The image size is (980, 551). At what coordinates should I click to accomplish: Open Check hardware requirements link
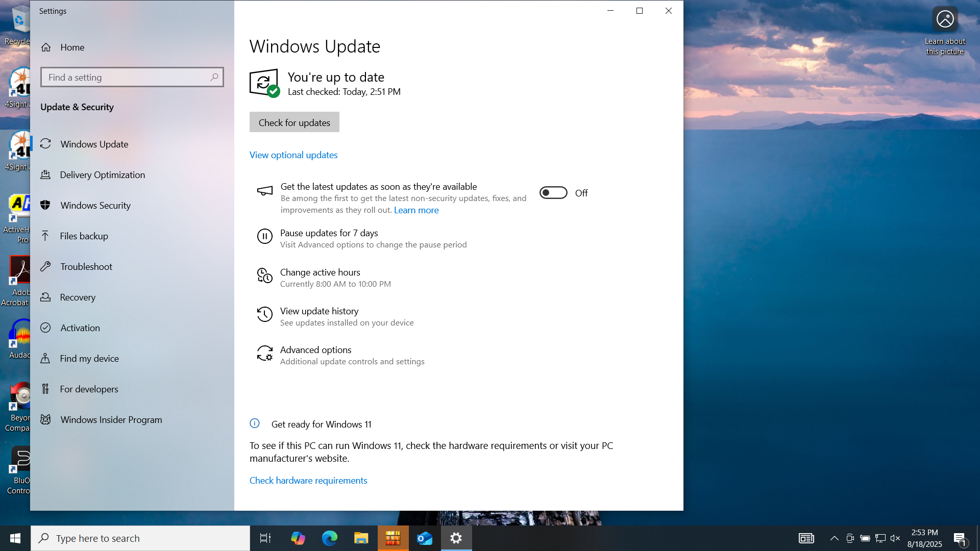[x=308, y=481]
